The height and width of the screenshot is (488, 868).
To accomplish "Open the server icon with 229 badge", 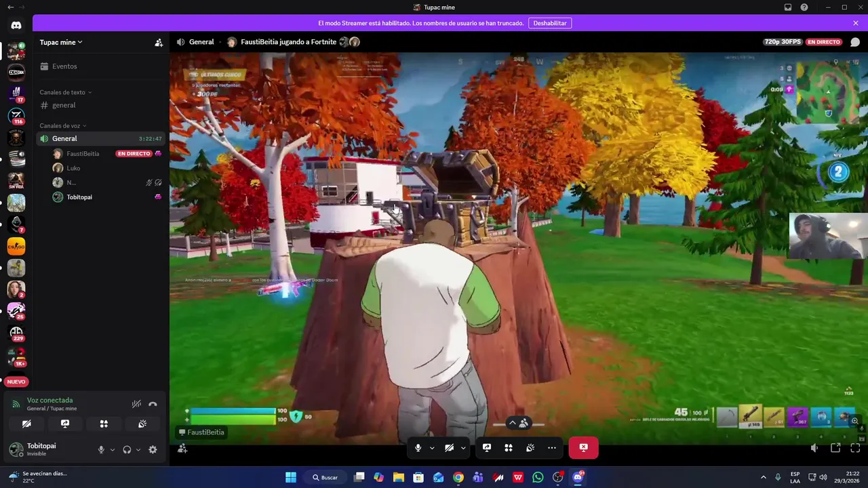I will coord(16,332).
